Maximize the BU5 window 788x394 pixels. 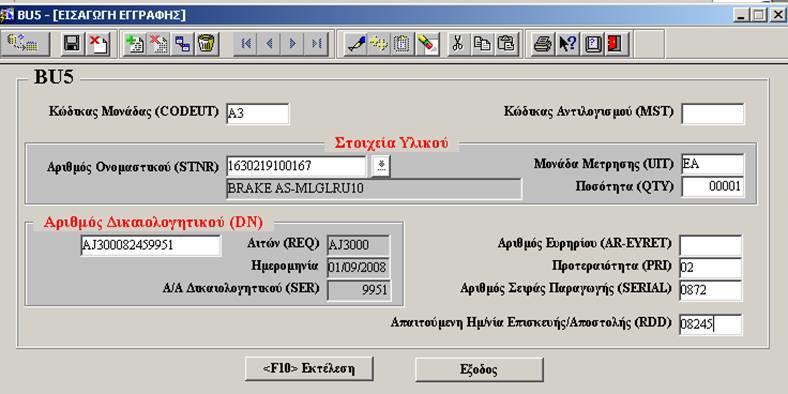pos(757,15)
